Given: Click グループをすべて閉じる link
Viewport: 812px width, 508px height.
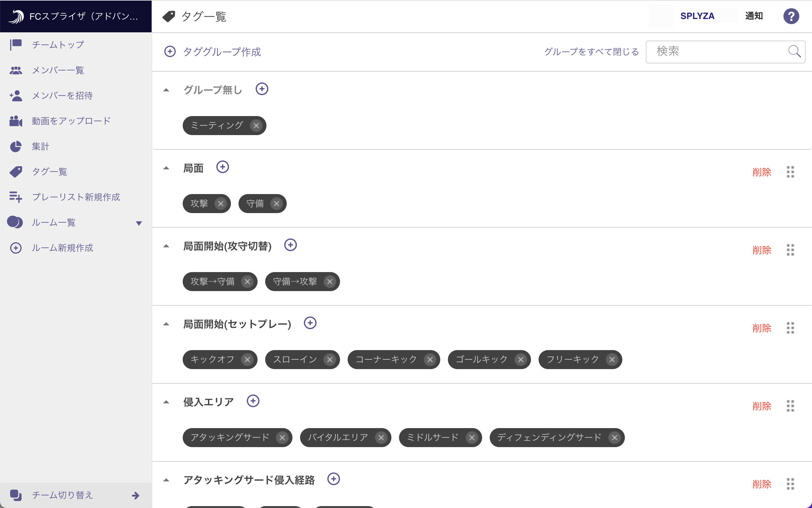Looking at the screenshot, I should tap(591, 52).
